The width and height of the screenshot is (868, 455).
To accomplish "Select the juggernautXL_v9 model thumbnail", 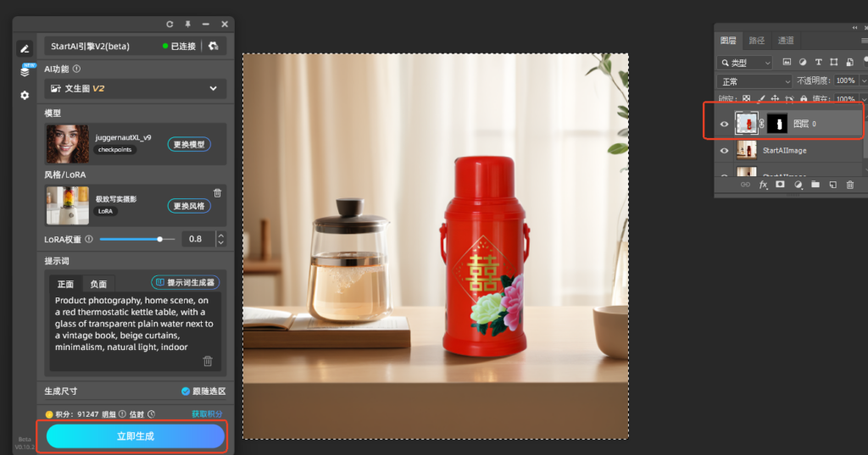I will click(x=67, y=144).
